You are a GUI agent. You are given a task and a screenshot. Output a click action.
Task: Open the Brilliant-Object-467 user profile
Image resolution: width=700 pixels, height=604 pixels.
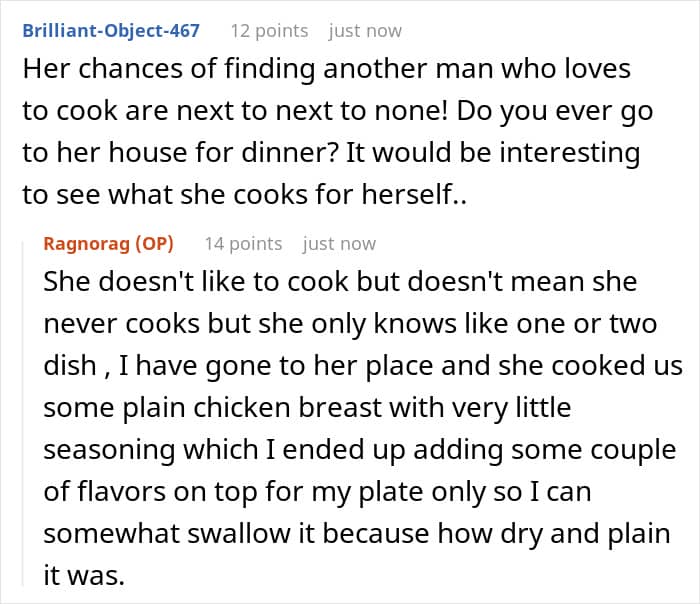click(x=111, y=31)
